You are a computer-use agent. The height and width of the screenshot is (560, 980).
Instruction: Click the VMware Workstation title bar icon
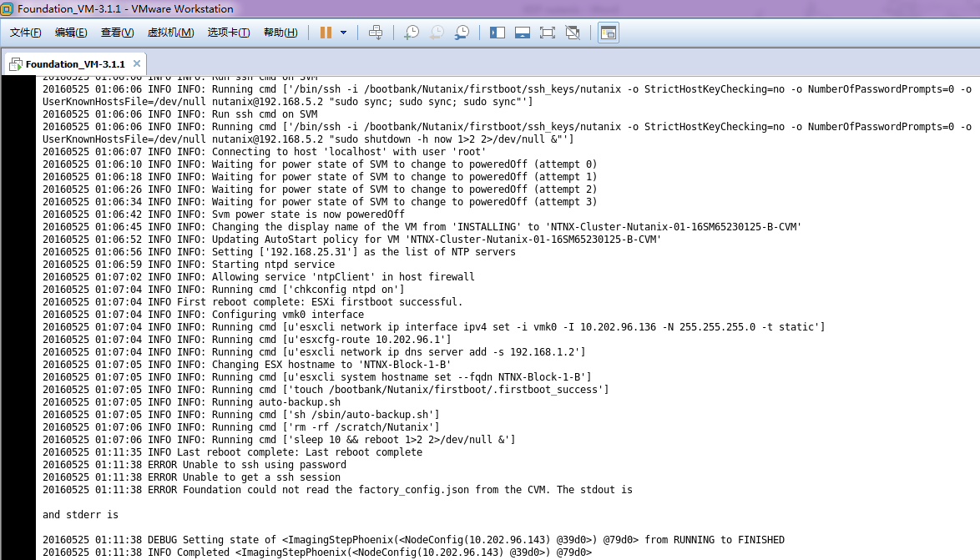[x=7, y=8]
